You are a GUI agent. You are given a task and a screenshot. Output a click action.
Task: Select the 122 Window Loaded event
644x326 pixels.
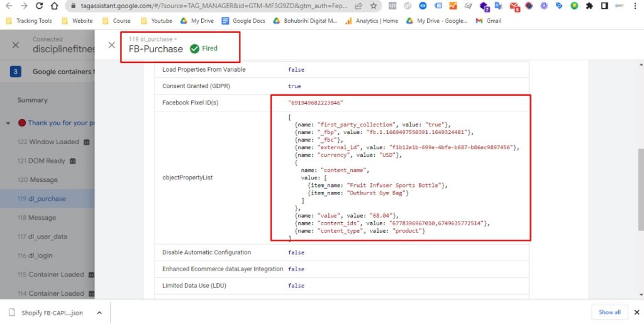48,142
